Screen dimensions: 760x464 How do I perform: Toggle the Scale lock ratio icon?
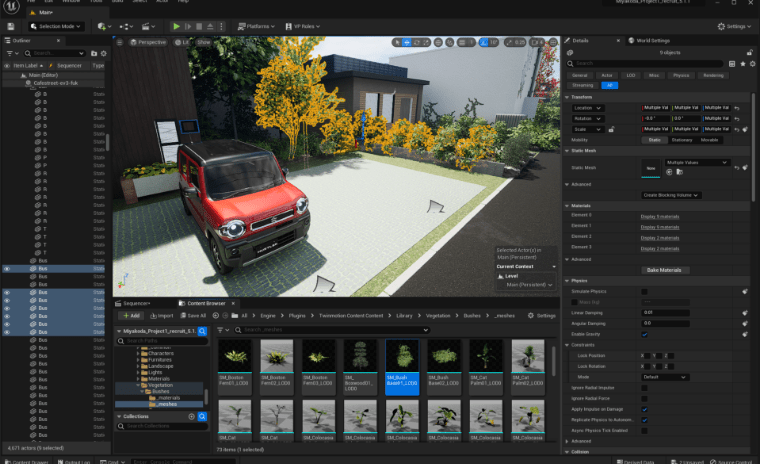[x=611, y=129]
